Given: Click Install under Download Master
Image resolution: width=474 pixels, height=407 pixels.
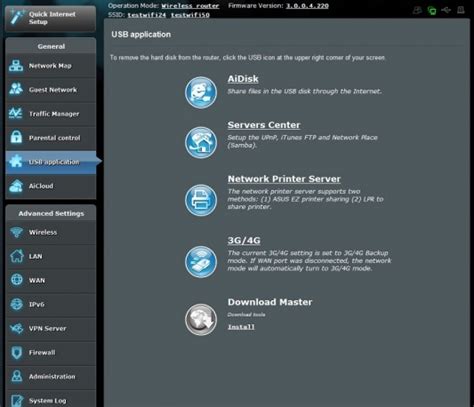Looking at the screenshot, I should pos(241,327).
